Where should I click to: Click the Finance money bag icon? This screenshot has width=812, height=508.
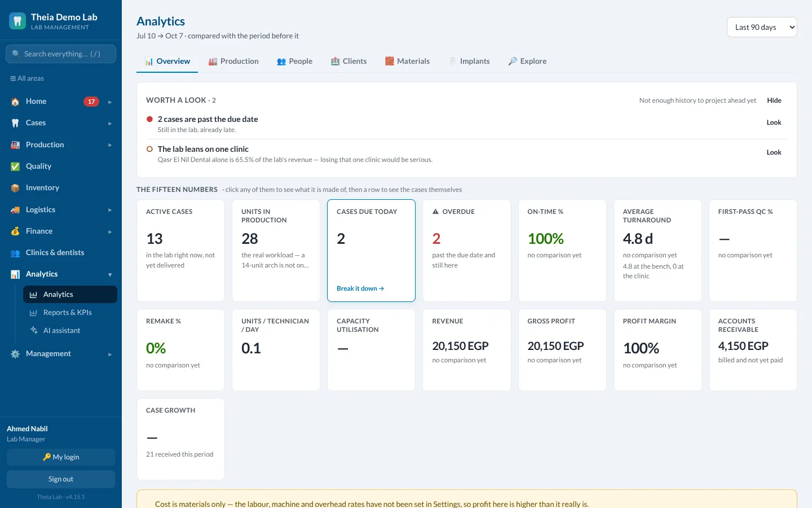pyautogui.click(x=15, y=231)
